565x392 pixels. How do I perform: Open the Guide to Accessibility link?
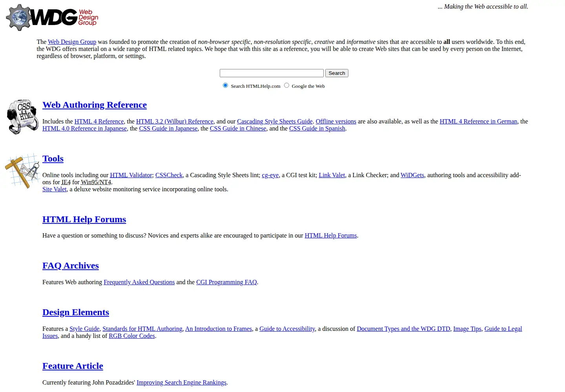point(287,329)
